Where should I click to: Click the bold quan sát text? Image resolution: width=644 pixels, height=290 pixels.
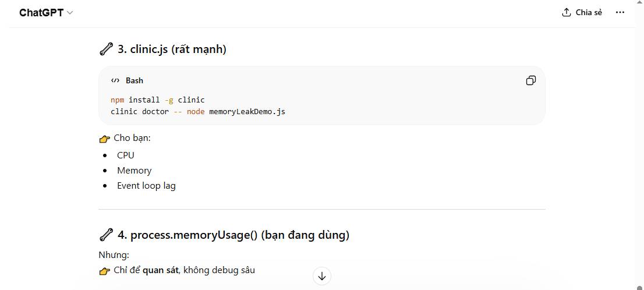click(x=160, y=270)
